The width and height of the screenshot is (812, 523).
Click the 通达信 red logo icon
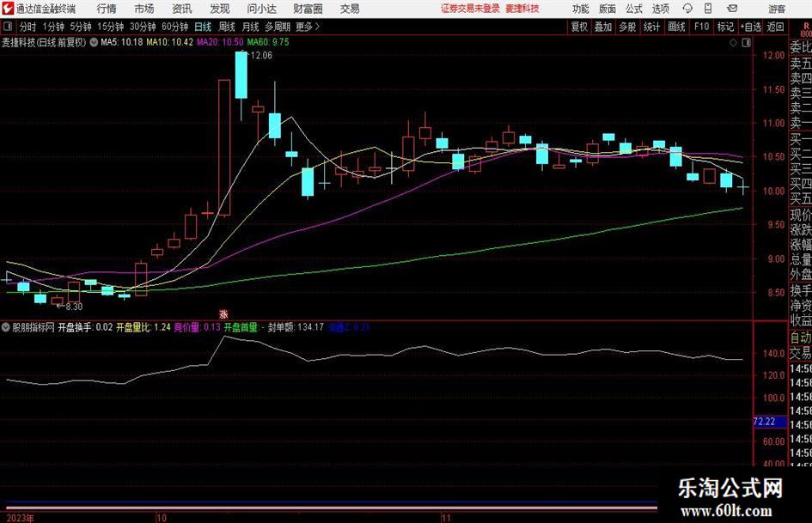point(8,9)
